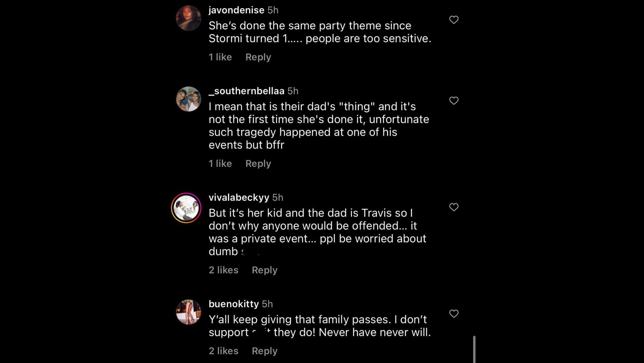
Task: Open the 2 likes on vivalabeckyy's comment
Action: (223, 270)
